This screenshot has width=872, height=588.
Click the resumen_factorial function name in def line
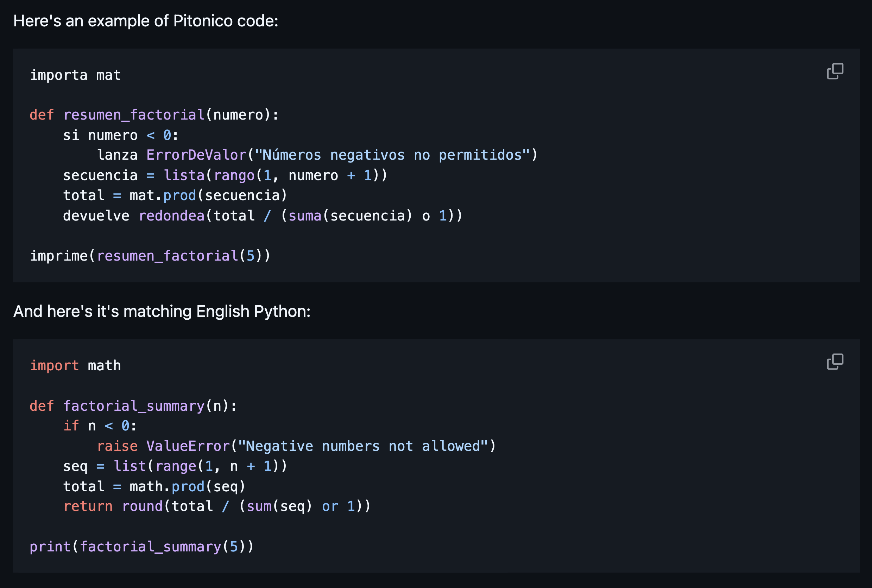pos(134,115)
